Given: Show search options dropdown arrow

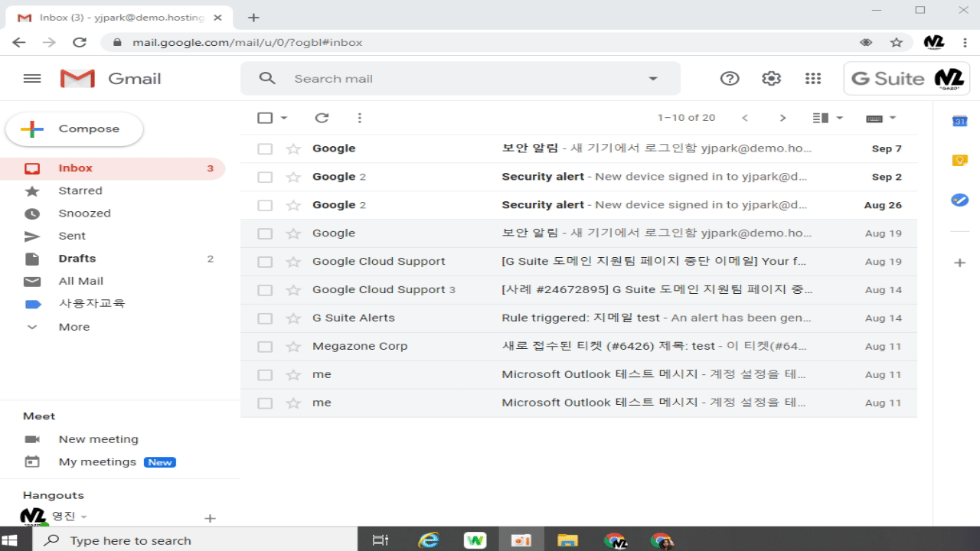Looking at the screenshot, I should [653, 78].
